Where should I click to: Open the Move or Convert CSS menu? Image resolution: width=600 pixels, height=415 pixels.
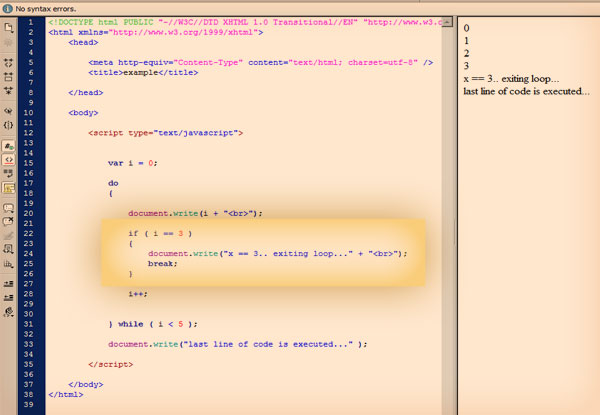click(8, 264)
